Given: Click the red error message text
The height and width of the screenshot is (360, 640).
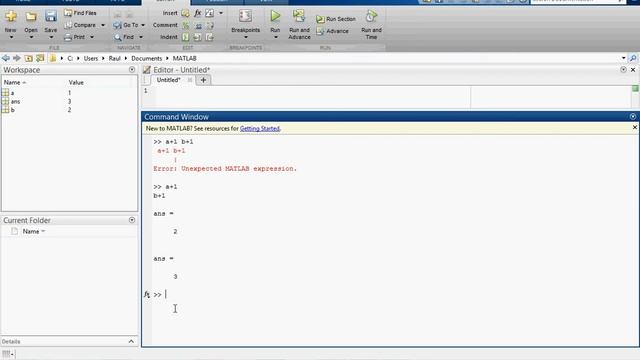Looking at the screenshot, I should 225,169.
